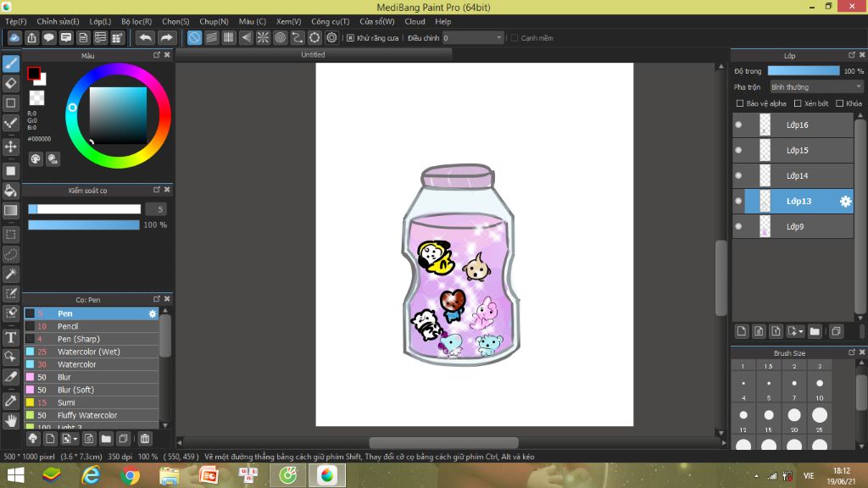
Task: Turn snap off with the blue snap icon
Action: (194, 37)
